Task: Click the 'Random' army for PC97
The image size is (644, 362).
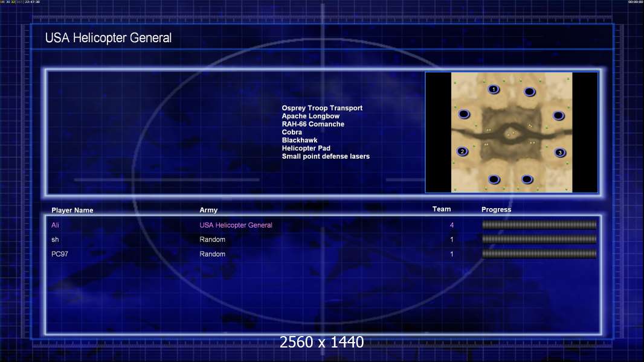Action: (212, 254)
